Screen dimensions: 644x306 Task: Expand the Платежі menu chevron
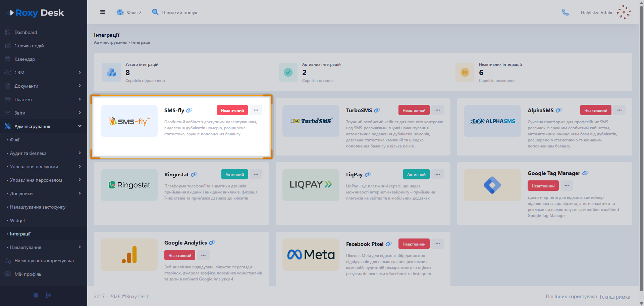coord(80,99)
